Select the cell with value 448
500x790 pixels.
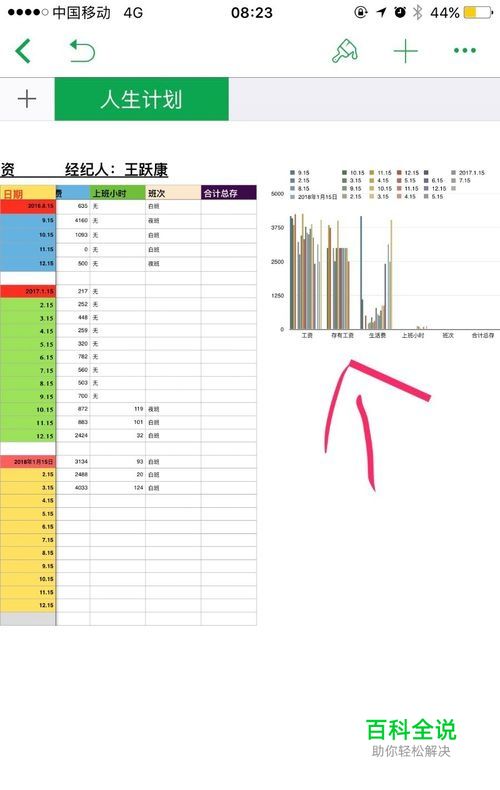[73, 318]
